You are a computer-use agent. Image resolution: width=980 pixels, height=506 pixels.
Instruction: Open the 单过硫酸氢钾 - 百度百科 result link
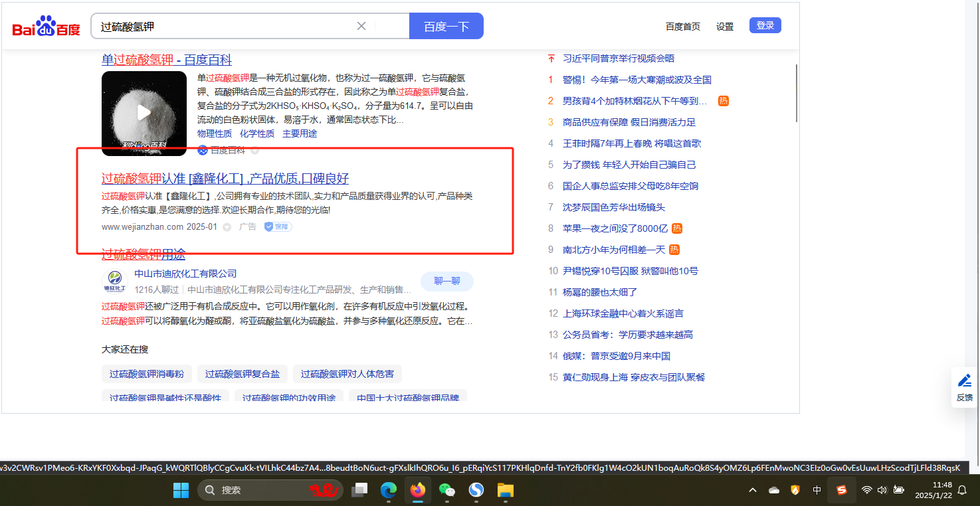pyautogui.click(x=167, y=60)
